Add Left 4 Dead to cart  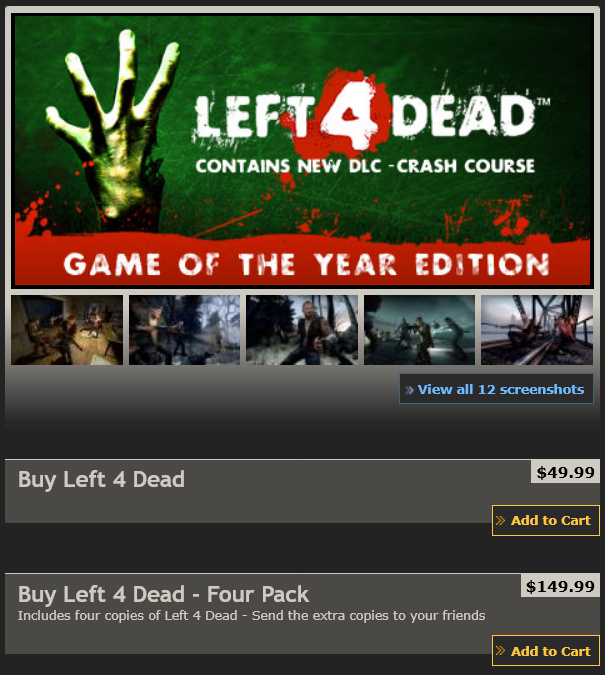click(x=546, y=520)
